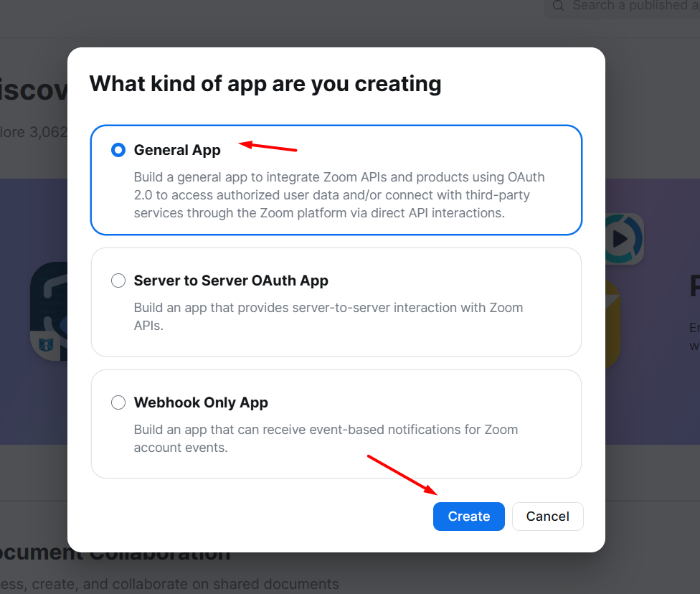700x594 pixels.
Task: Choose the Server to Server OAuth App radio option
Action: 118,280
